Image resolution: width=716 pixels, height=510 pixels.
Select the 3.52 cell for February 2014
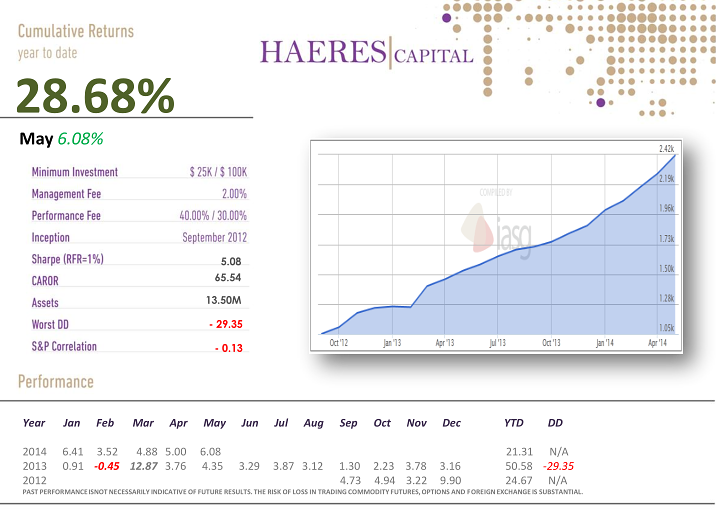[x=107, y=452]
